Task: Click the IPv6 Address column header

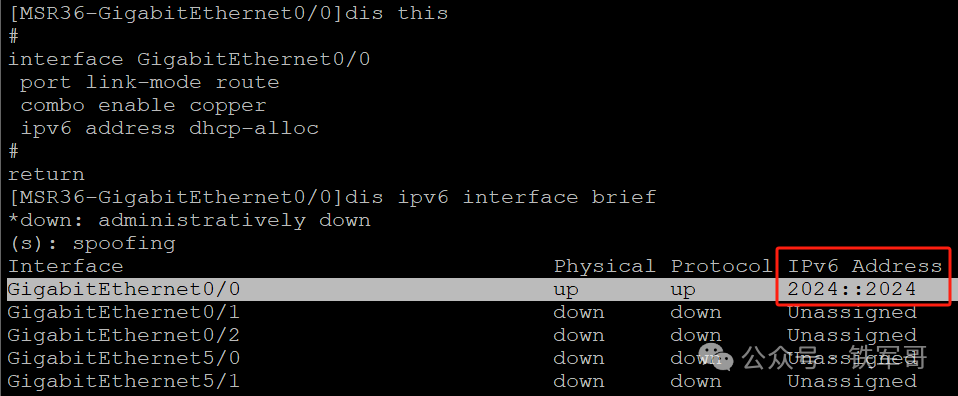Action: 865,266
